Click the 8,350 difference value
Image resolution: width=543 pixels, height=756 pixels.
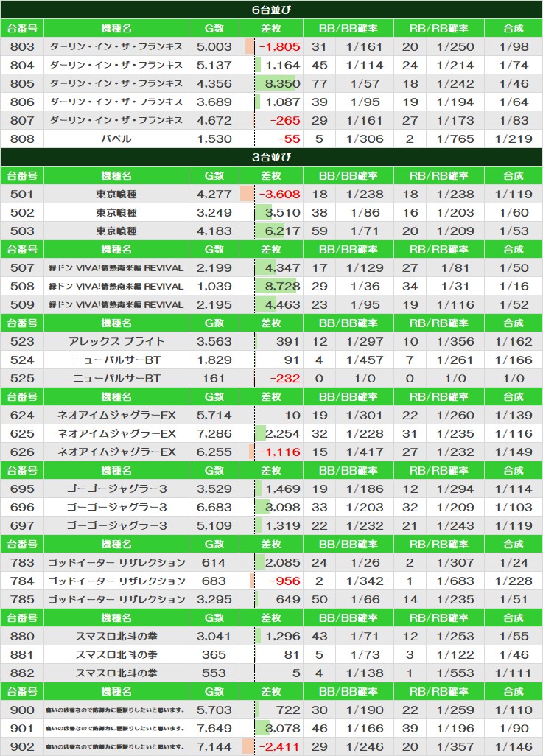pos(283,83)
